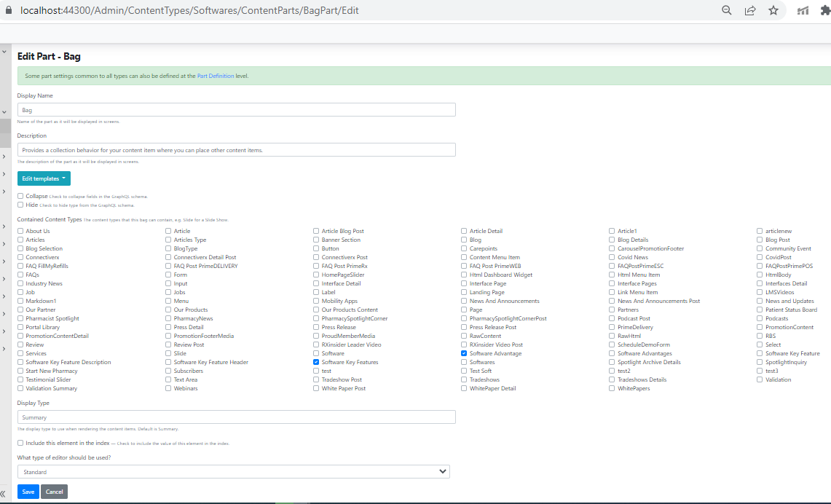
Task: Check the Testimonial Slider checkbox
Action: (20, 379)
